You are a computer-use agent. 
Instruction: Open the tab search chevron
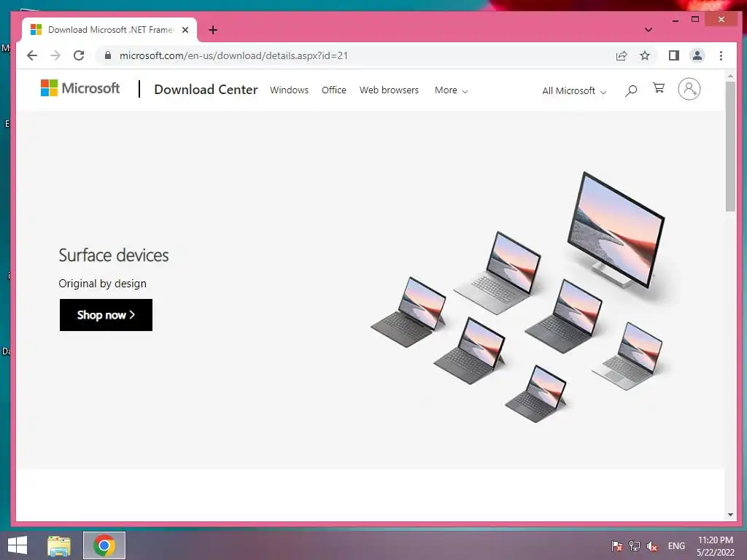tap(649, 29)
